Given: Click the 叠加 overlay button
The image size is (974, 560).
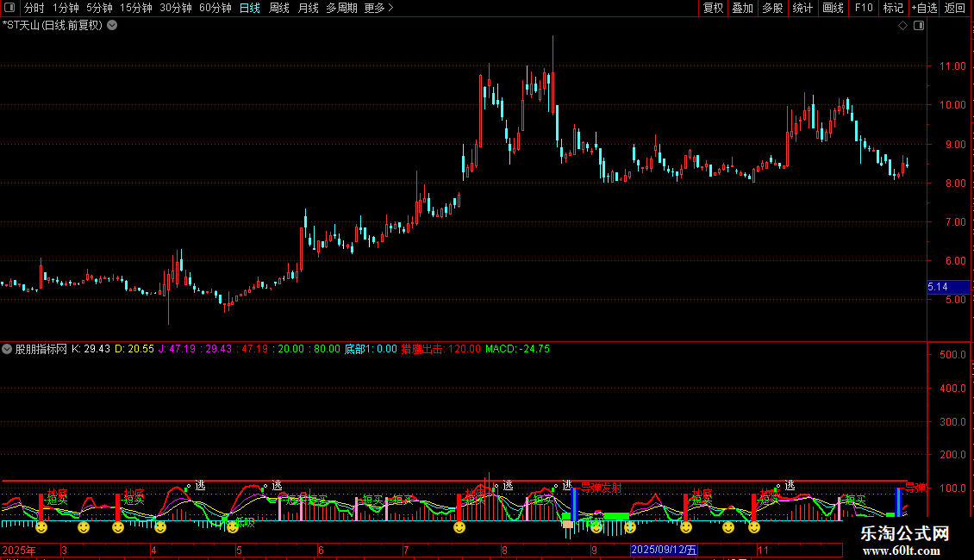Looking at the screenshot, I should click(743, 8).
